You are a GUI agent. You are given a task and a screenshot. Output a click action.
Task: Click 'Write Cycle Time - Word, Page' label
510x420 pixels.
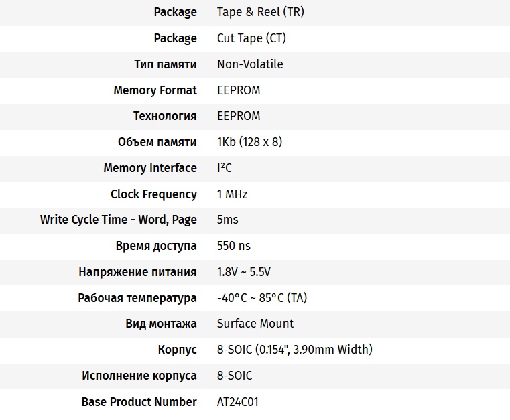[118, 220]
